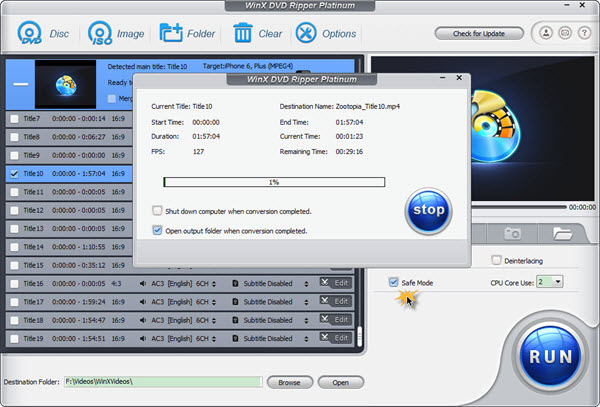The height and width of the screenshot is (407, 600).
Task: Change subtitle selector on Title17
Action: tap(306, 302)
